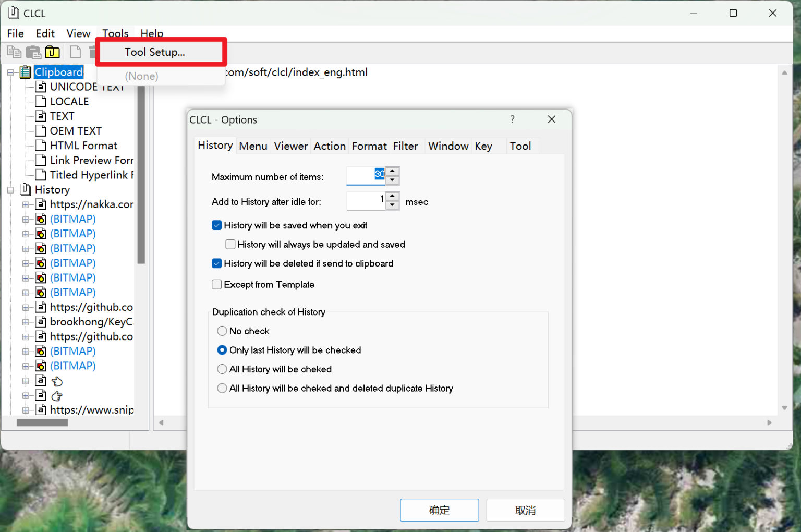
Task: Click the Paste toolbar icon
Action: 33,52
